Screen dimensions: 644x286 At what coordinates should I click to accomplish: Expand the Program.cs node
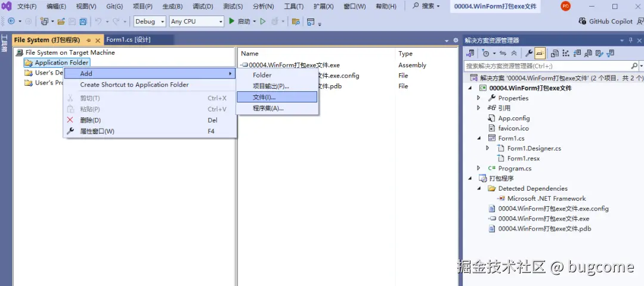pyautogui.click(x=478, y=168)
